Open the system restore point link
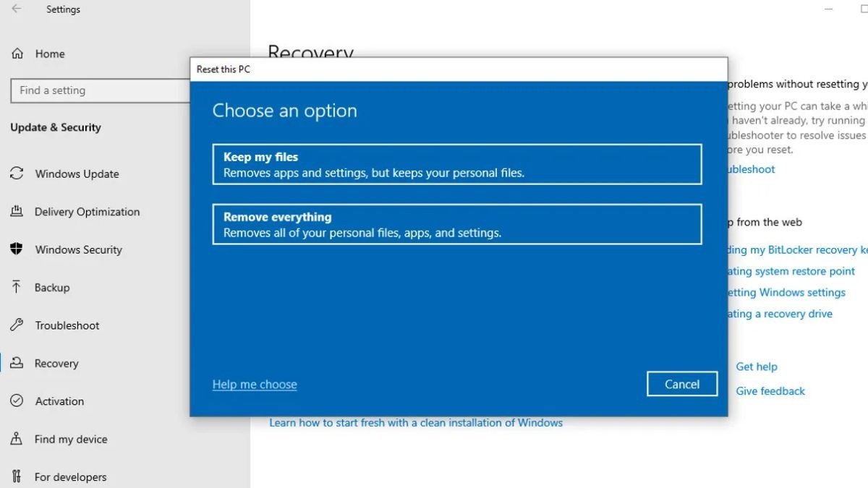Screen dimensions: 868x488 791,271
